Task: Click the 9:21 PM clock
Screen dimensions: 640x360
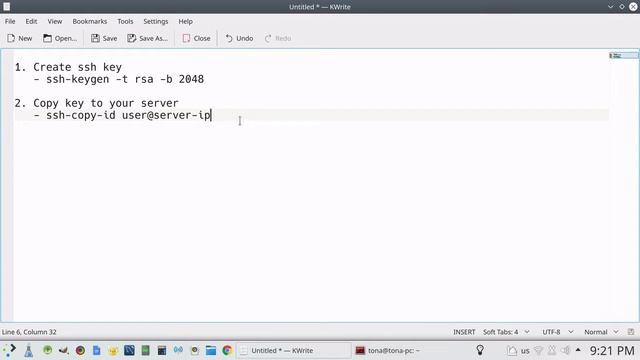Action: click(x=612, y=350)
